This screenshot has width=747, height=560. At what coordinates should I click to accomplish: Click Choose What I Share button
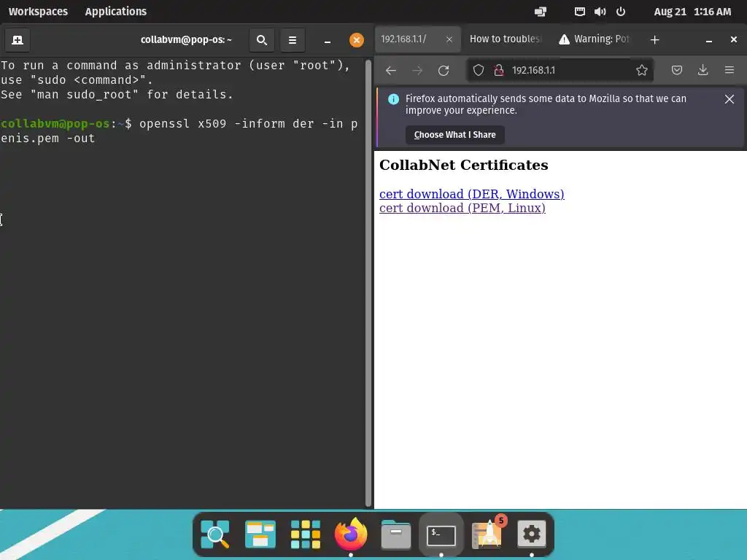tap(455, 135)
